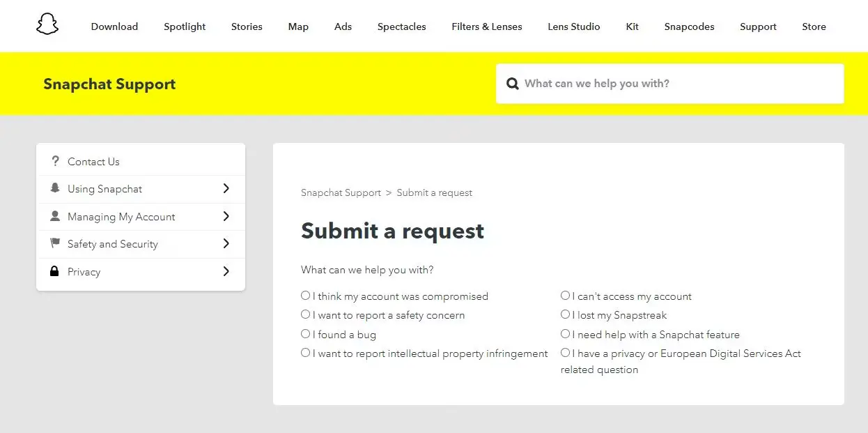Choose 'I found a bug' radio option
The image size is (868, 433).
tap(305, 334)
